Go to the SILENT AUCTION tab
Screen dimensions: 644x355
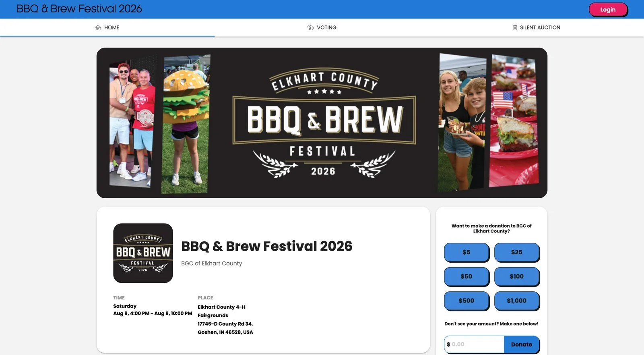point(536,27)
